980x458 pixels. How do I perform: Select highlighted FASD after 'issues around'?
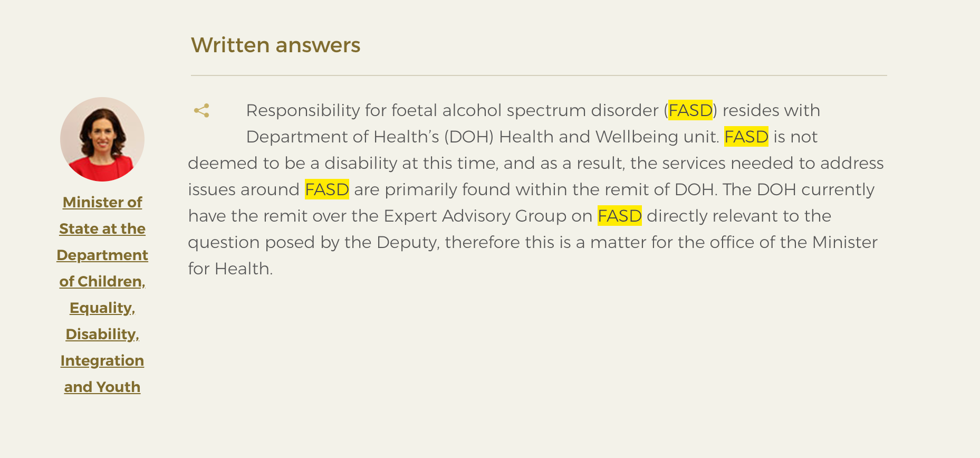[327, 189]
